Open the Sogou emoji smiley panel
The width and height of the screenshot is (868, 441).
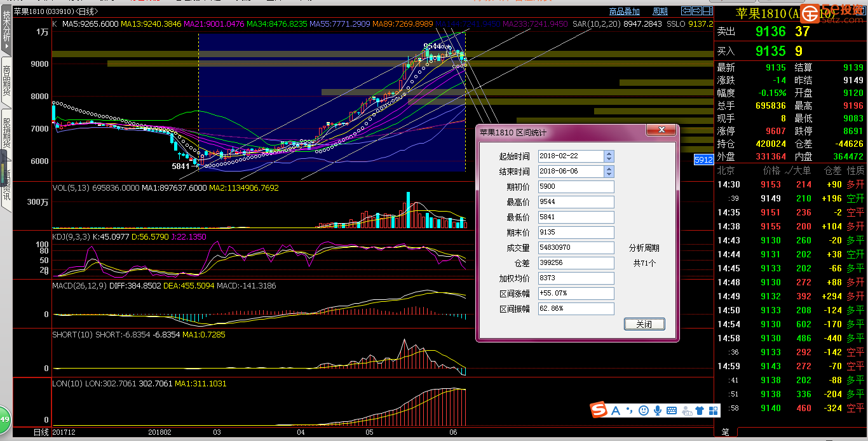click(x=643, y=411)
